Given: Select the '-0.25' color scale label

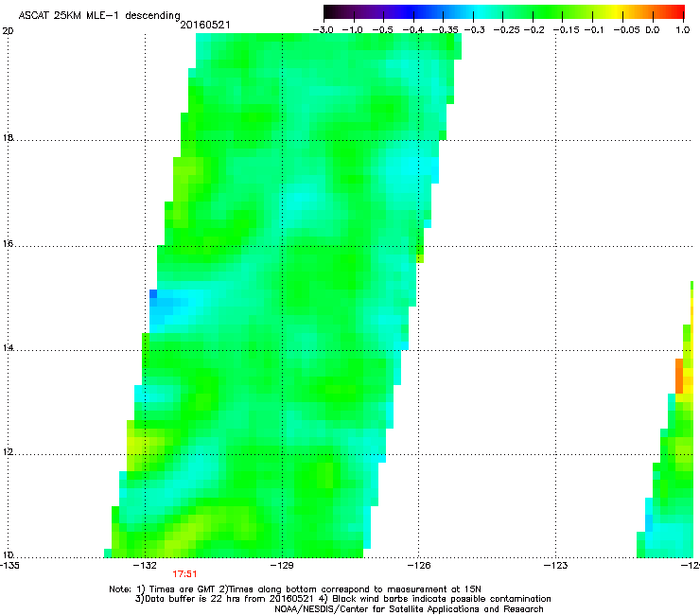Looking at the screenshot, I should pyautogui.click(x=507, y=30).
